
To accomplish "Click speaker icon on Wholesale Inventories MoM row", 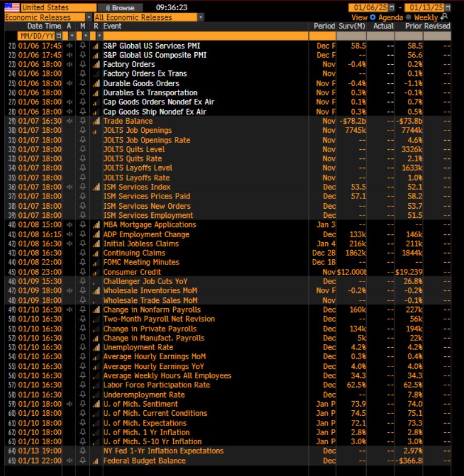I will [x=70, y=291].
